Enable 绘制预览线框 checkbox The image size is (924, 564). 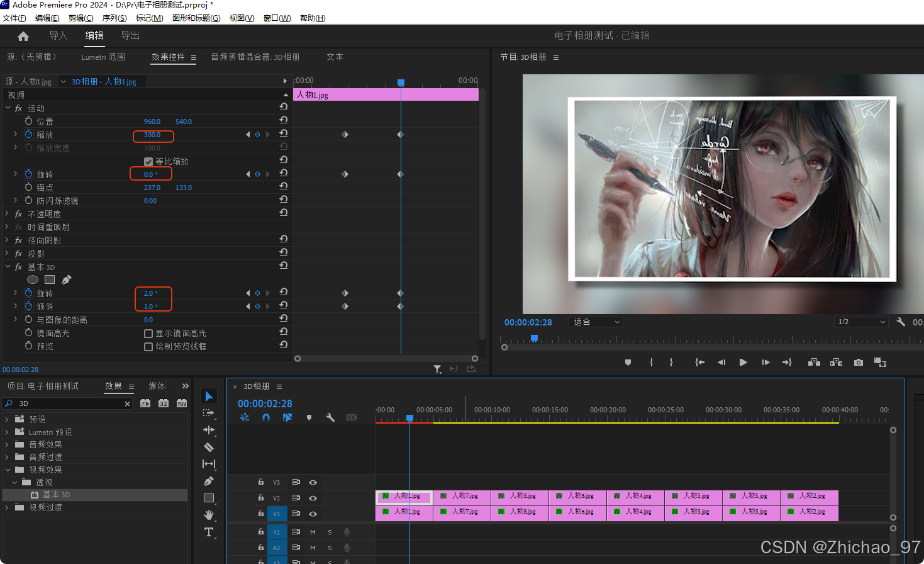pos(148,347)
